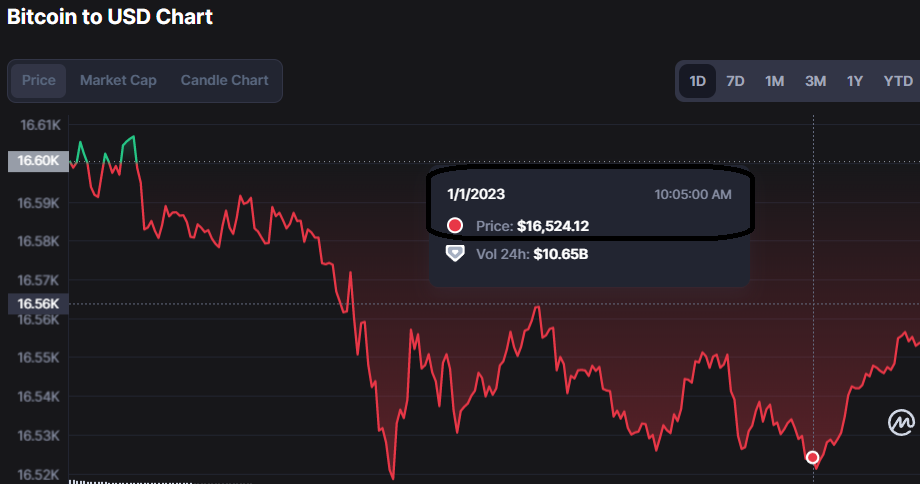The height and width of the screenshot is (484, 920).
Task: Click the 16.57K y-axis label
Action: pos(38,280)
